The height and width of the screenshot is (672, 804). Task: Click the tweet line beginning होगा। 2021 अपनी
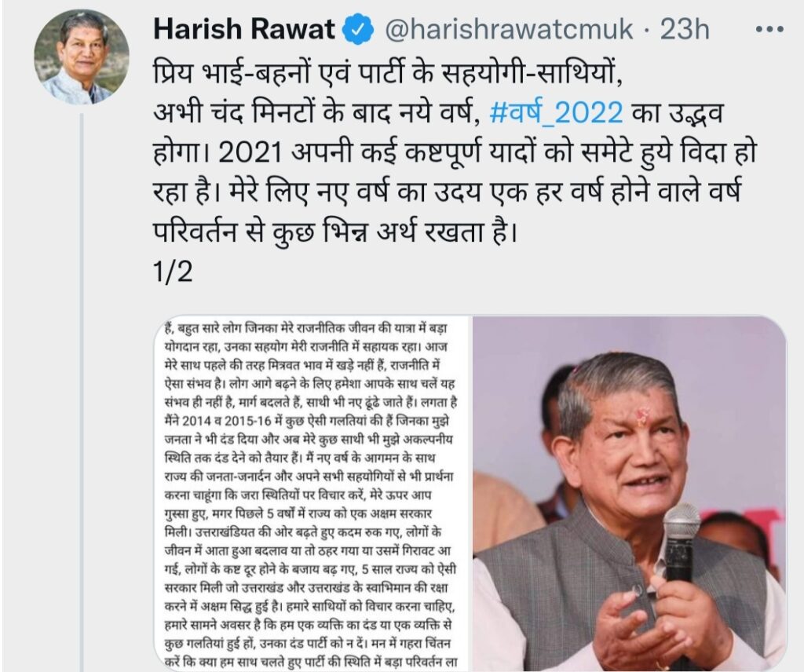coord(455,152)
